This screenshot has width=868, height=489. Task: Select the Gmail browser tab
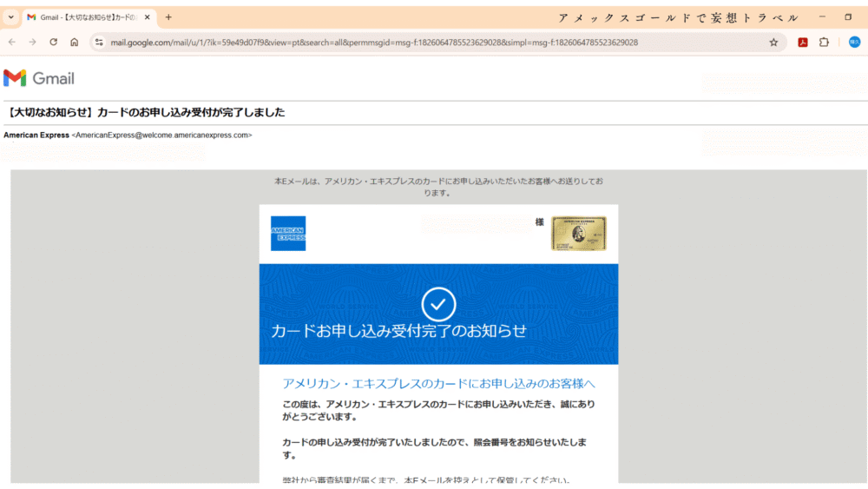89,17
